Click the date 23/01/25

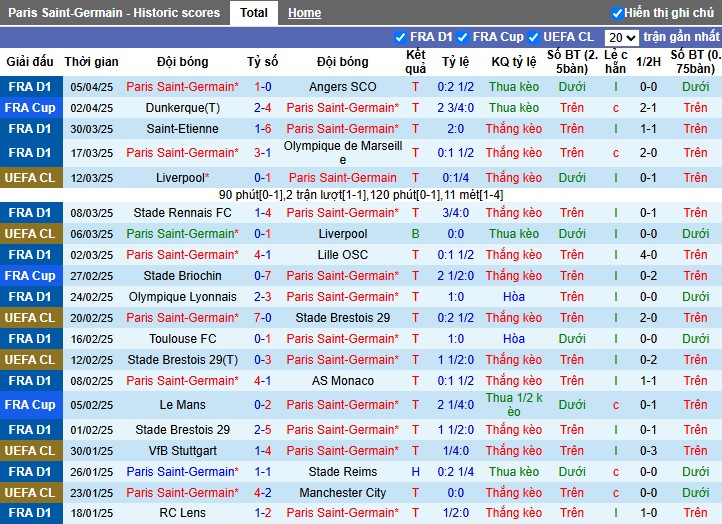tap(91, 493)
